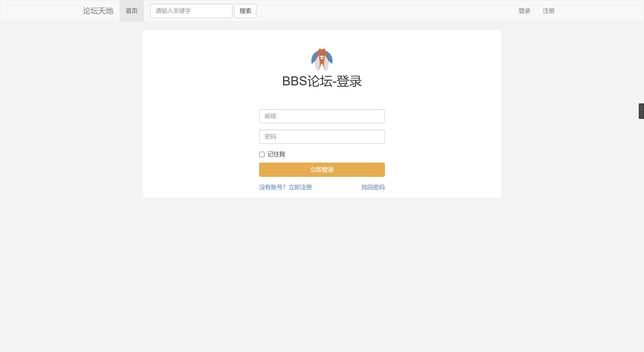Image resolution: width=644 pixels, height=352 pixels.
Task: Click 登录 in the top navigation
Action: [524, 11]
